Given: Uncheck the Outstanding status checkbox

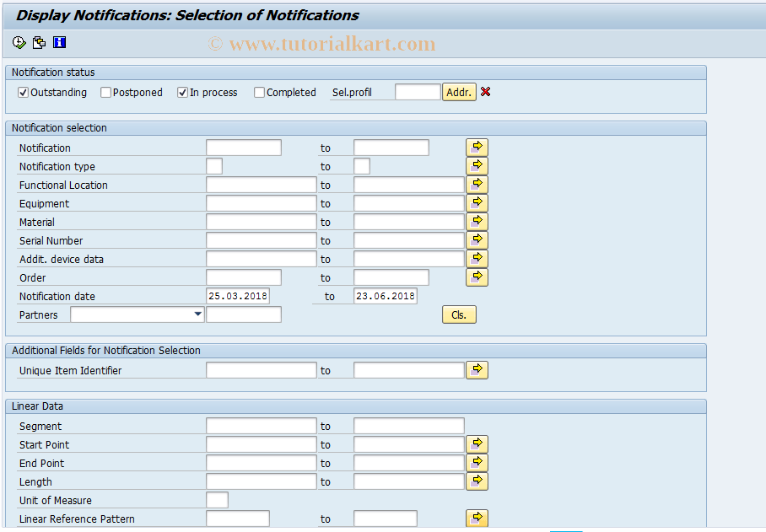Looking at the screenshot, I should pos(23,92).
